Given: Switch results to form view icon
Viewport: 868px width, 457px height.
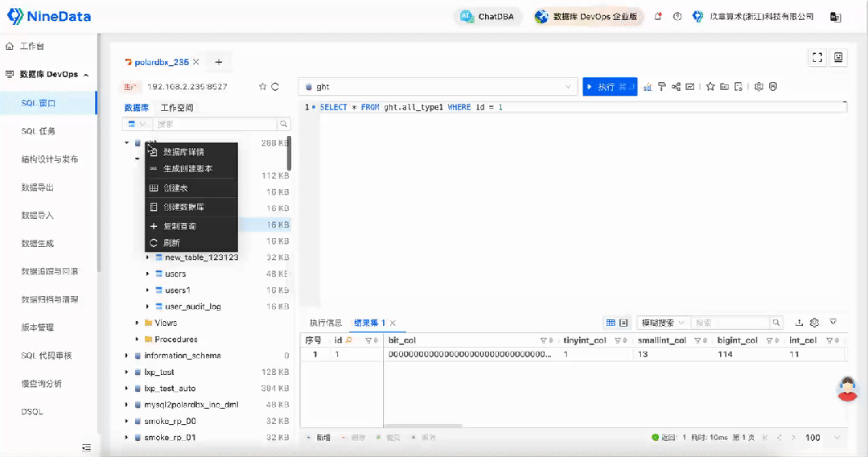Looking at the screenshot, I should point(623,323).
